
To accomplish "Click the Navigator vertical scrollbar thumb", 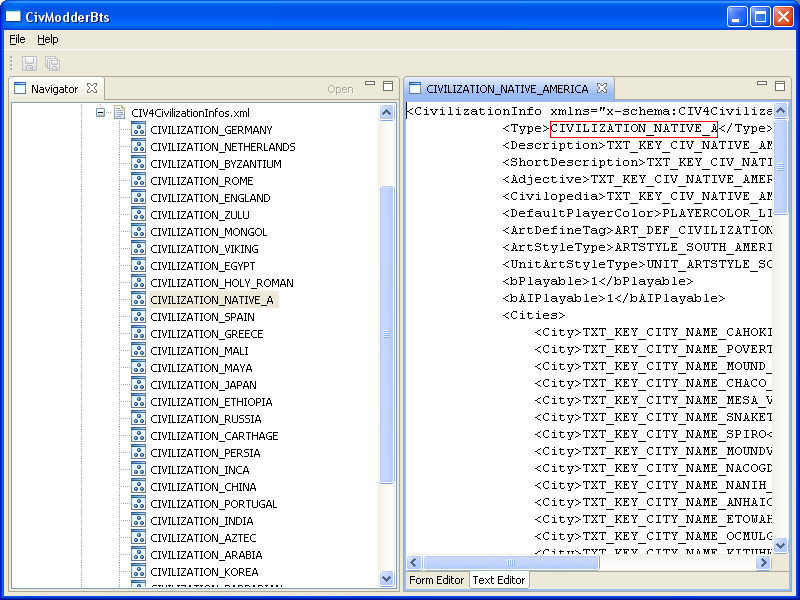I will point(387,334).
